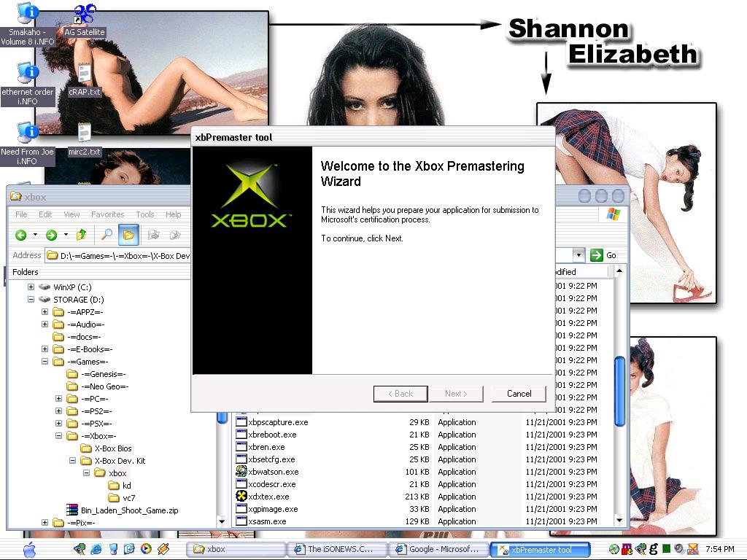Collapse the -=Xbox=- folder node
This screenshot has height=560, width=747.
coord(58,436)
